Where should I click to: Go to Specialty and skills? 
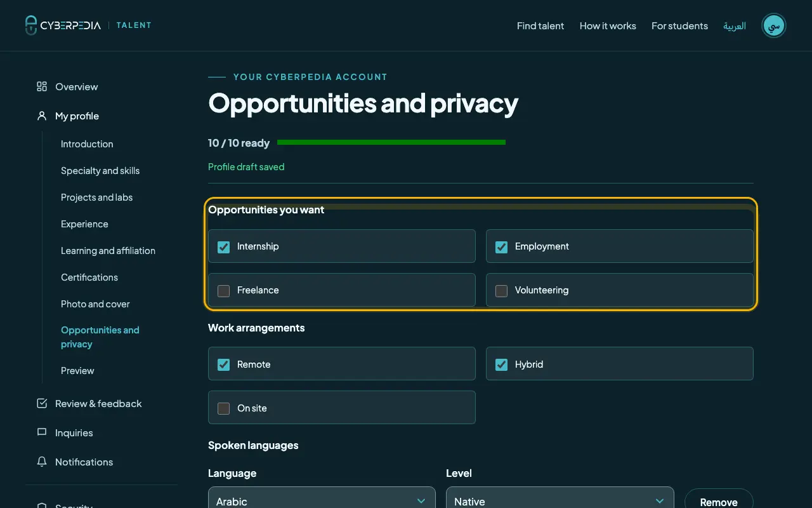click(100, 171)
